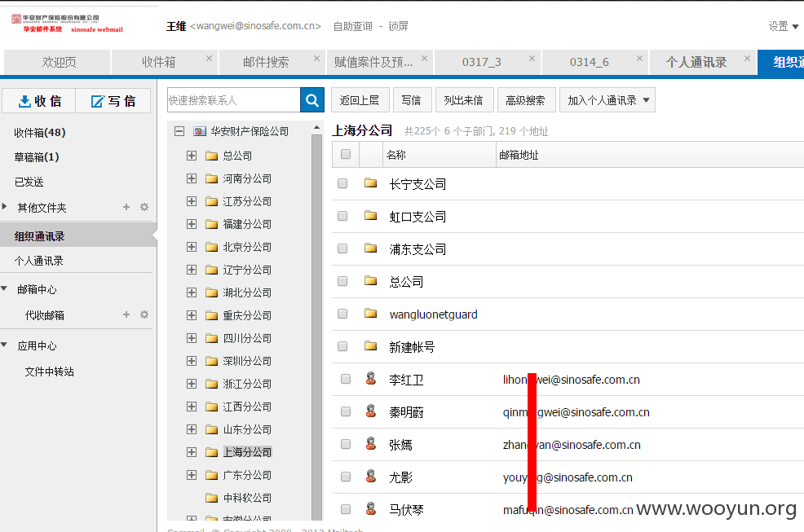
Task: Close the 邮件搜索 tab
Action: click(x=317, y=59)
